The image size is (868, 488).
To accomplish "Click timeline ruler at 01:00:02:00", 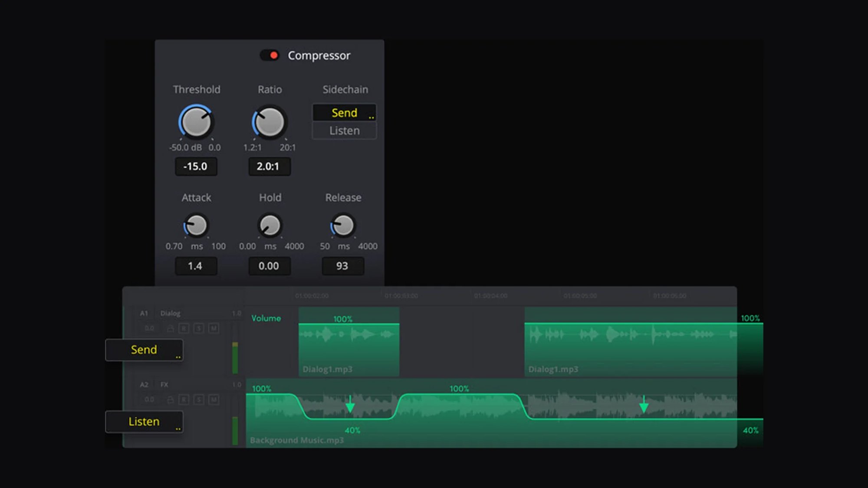I will pos(312,296).
